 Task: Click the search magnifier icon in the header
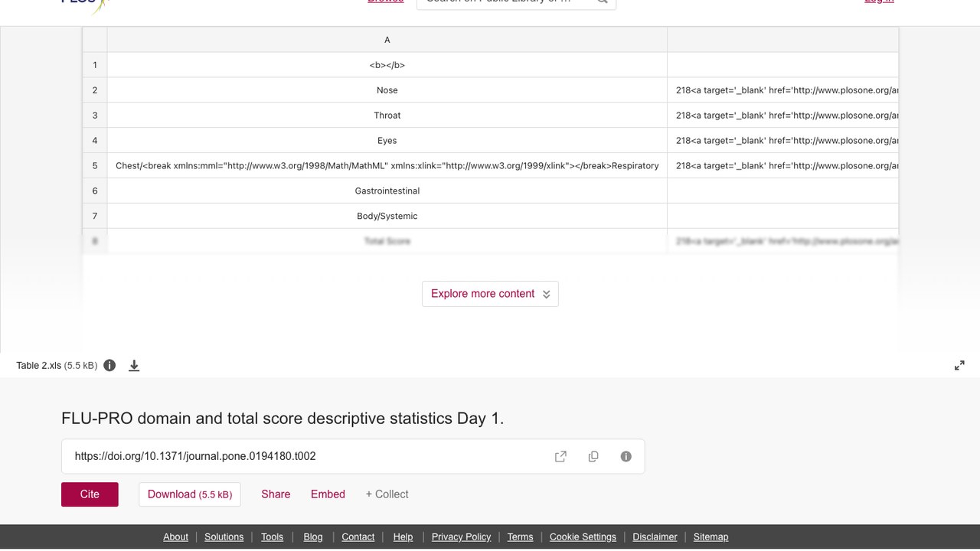click(x=603, y=2)
